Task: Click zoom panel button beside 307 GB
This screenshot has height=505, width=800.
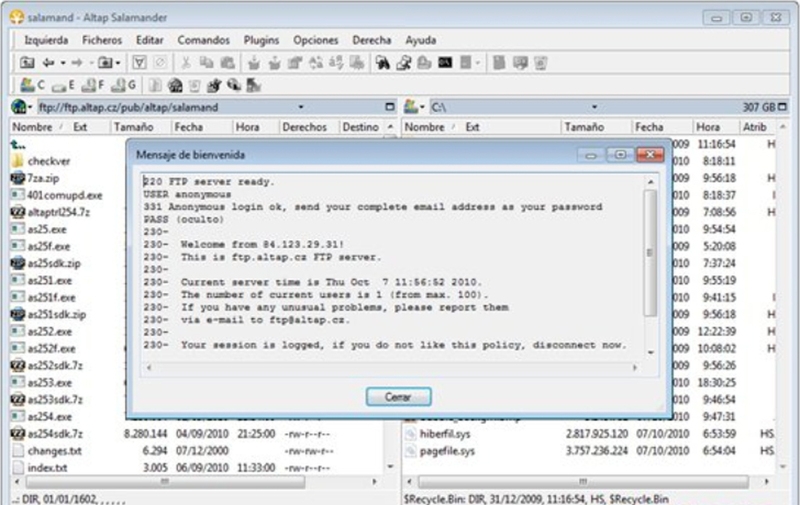Action: coord(782,107)
